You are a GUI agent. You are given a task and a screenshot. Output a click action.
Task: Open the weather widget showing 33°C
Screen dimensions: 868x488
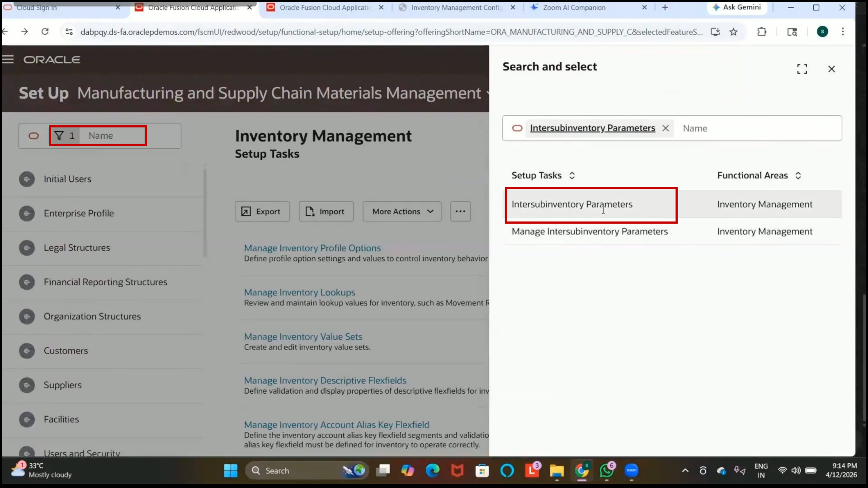42,470
